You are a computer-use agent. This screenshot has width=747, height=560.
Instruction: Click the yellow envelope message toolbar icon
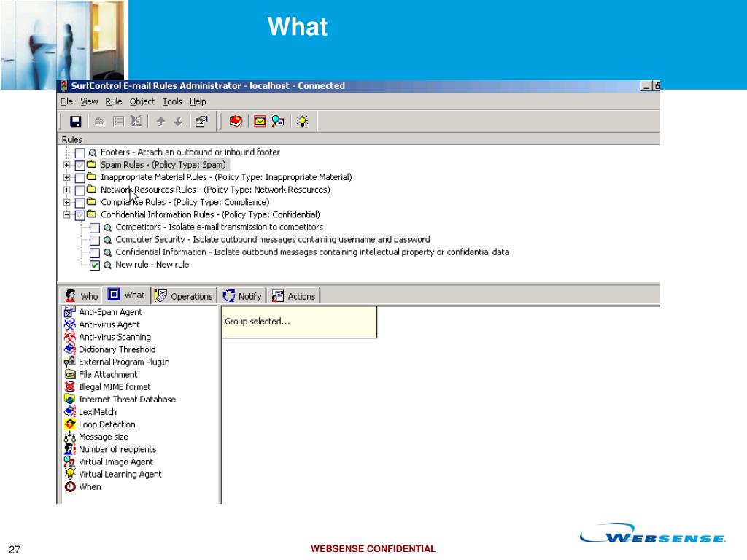coord(260,122)
